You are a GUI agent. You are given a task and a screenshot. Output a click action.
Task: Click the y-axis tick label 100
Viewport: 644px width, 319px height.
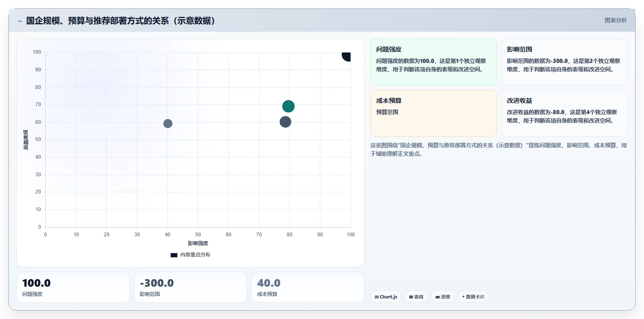pyautogui.click(x=37, y=52)
